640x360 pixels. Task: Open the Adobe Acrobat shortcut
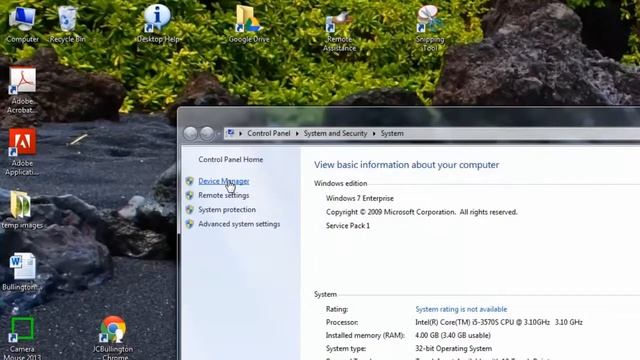point(22,91)
